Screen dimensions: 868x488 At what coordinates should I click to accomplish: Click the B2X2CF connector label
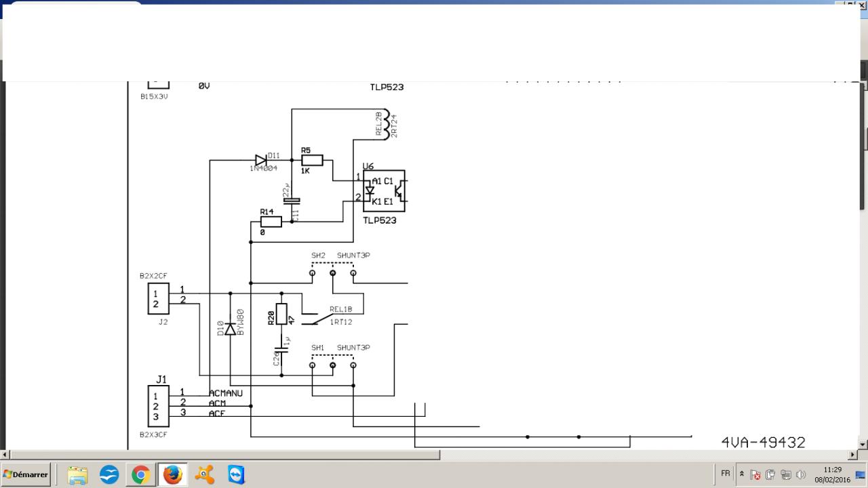click(153, 276)
